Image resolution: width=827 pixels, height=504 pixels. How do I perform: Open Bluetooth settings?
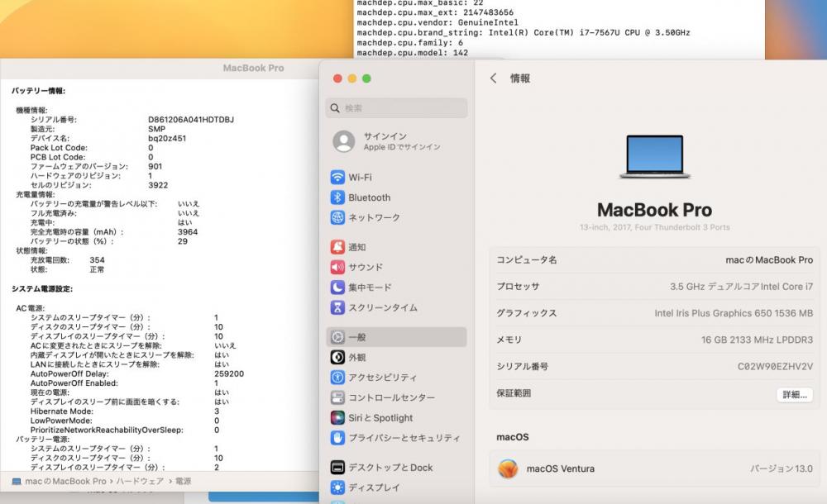coord(396,197)
